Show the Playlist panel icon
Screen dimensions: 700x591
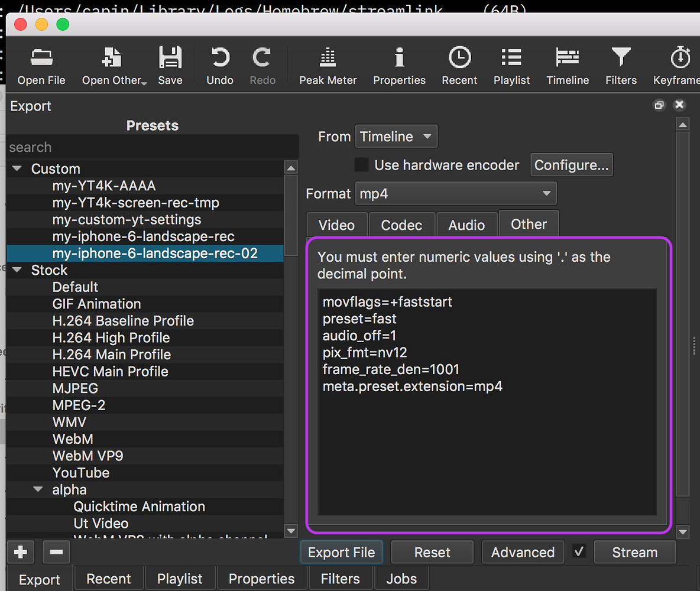click(x=511, y=64)
